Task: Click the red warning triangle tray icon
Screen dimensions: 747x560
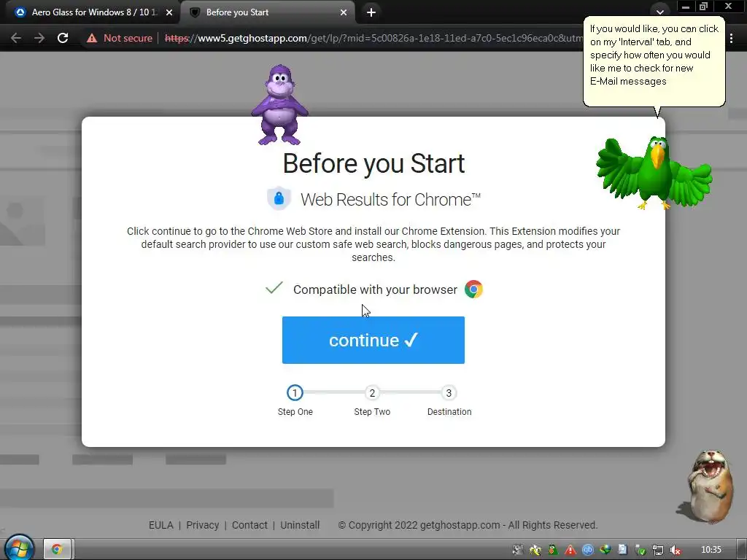Action: pyautogui.click(x=570, y=550)
